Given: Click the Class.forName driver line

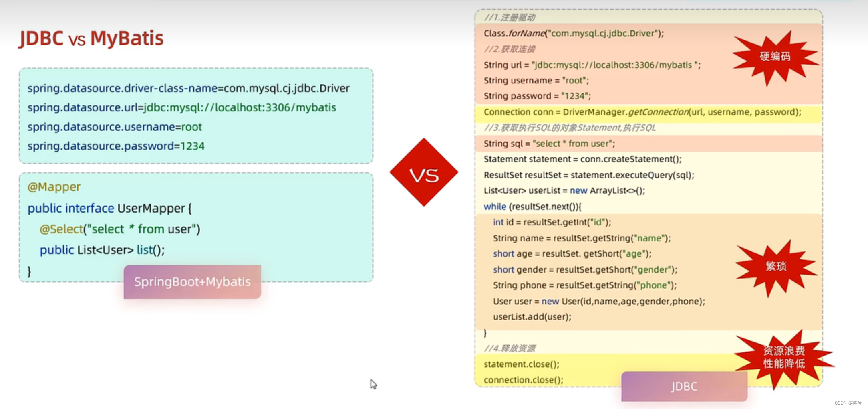Looking at the screenshot, I should point(574,33).
